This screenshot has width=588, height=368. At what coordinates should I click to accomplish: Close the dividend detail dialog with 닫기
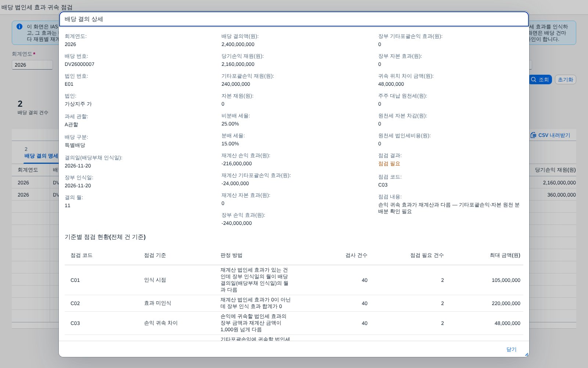click(x=511, y=349)
